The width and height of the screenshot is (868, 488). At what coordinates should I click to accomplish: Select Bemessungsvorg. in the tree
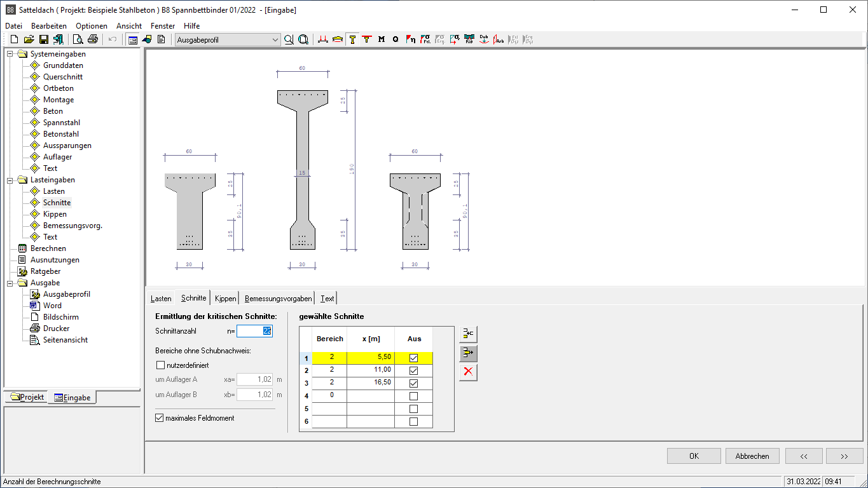coord(72,226)
